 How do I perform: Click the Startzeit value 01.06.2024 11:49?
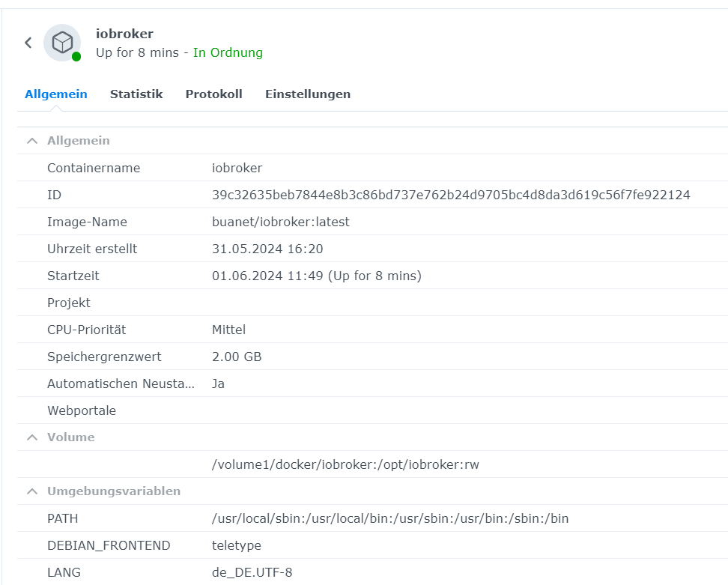(x=317, y=276)
